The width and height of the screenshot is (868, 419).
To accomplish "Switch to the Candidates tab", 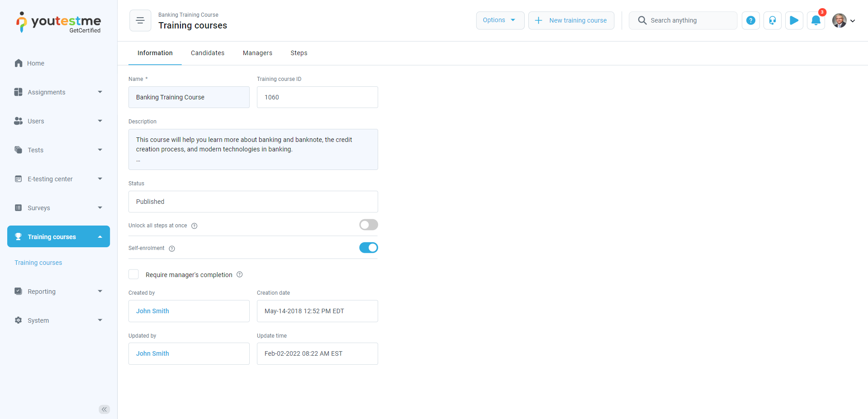I will 208,53.
